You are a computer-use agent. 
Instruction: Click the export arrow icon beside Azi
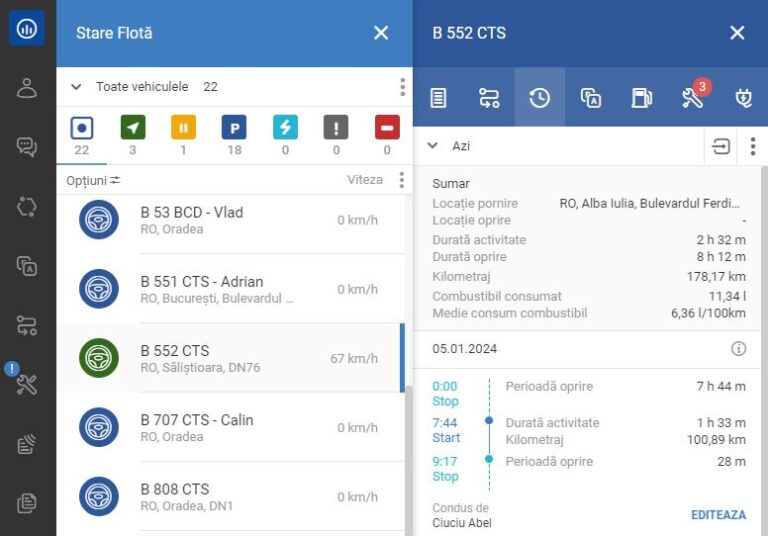720,146
